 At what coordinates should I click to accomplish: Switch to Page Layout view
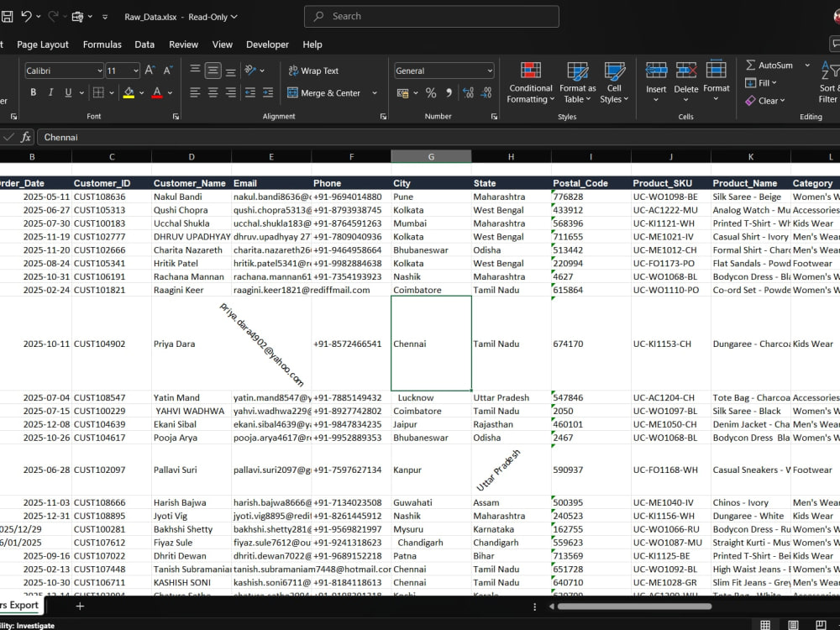coord(794,625)
